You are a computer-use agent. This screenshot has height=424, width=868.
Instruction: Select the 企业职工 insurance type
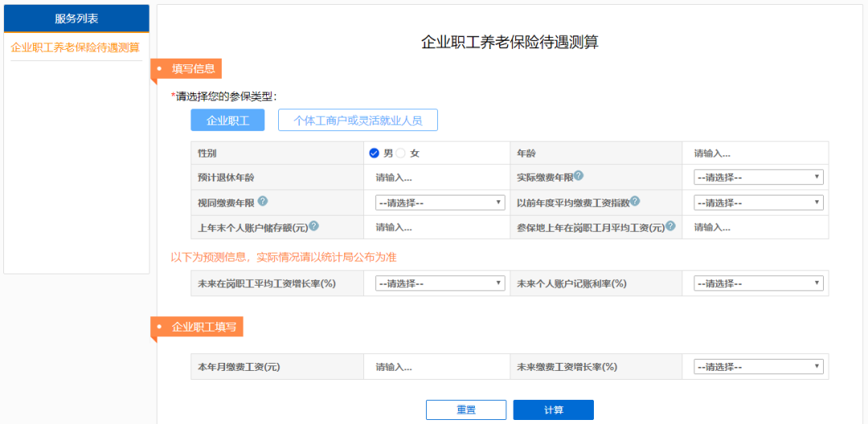[227, 120]
